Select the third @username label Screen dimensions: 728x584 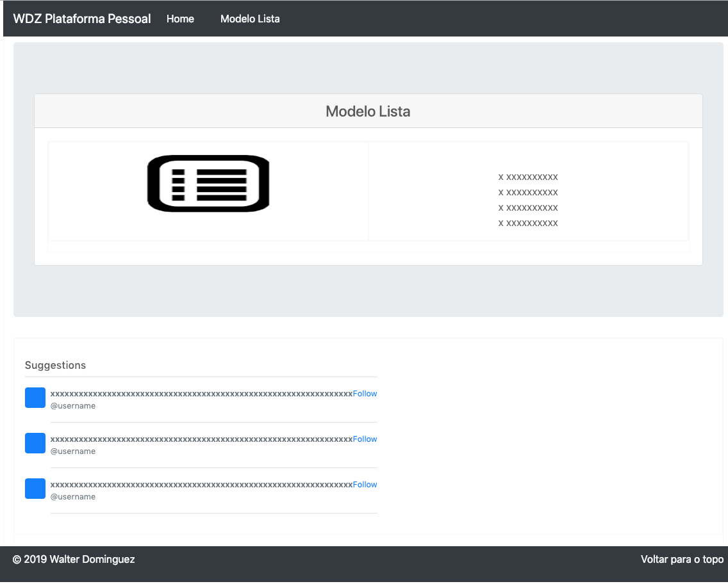(x=73, y=497)
